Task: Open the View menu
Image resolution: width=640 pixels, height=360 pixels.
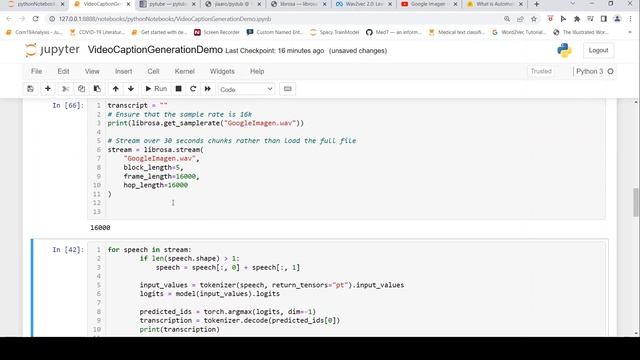Action: click(92, 71)
